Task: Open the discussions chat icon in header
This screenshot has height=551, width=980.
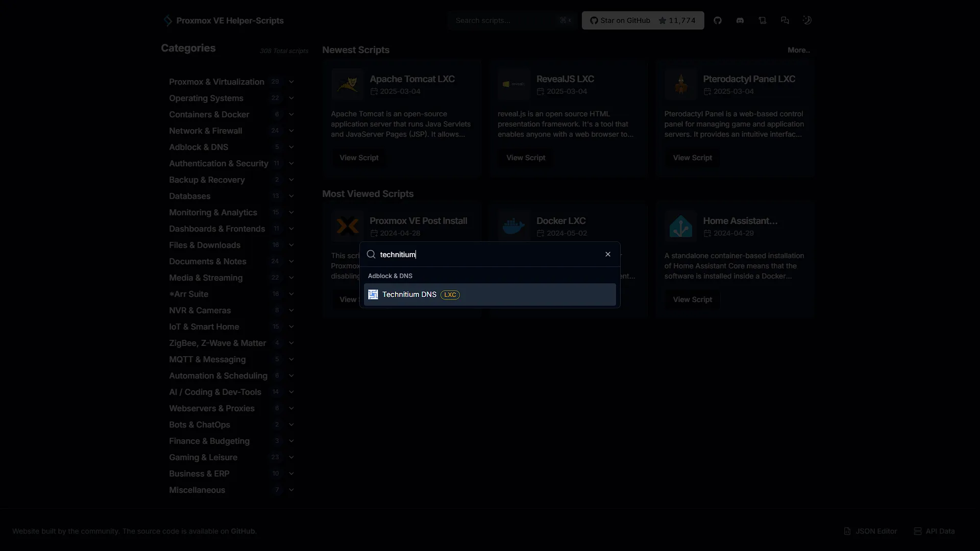Action: (785, 20)
